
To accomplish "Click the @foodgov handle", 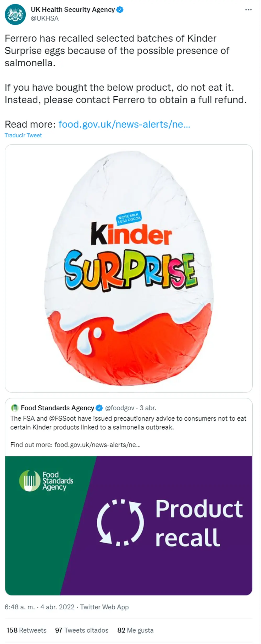I will pos(120,408).
